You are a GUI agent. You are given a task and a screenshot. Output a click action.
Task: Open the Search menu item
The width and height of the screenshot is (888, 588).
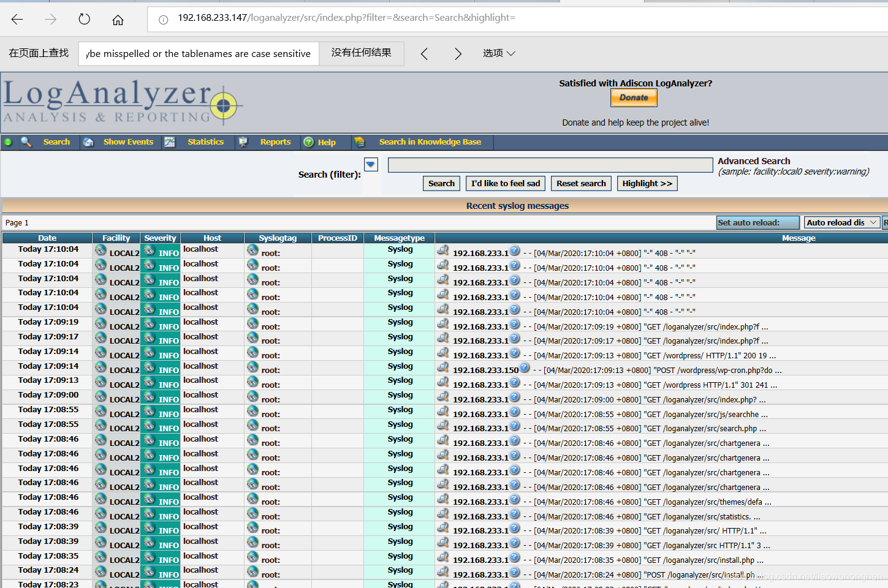click(x=56, y=142)
